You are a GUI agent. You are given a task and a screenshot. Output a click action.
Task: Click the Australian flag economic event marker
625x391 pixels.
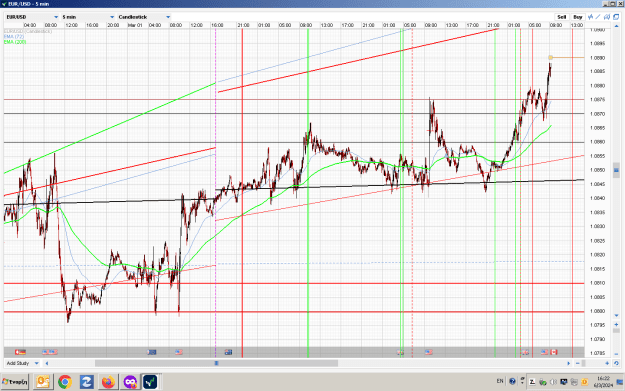tap(228, 352)
